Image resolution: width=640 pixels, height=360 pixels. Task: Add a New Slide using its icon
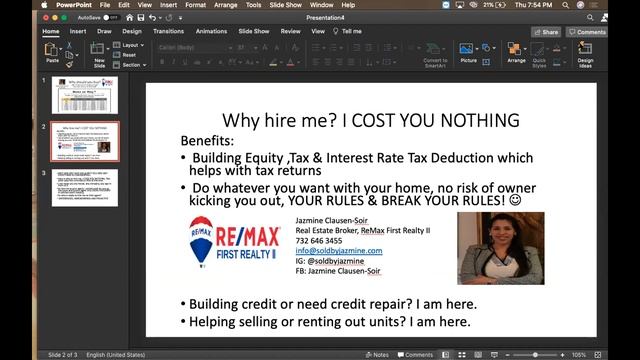pos(97,49)
